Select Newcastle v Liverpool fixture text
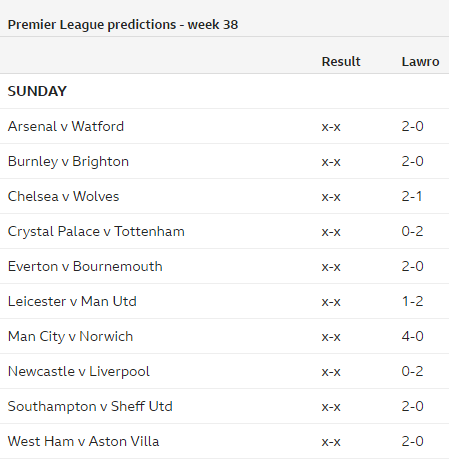 pyautogui.click(x=79, y=372)
